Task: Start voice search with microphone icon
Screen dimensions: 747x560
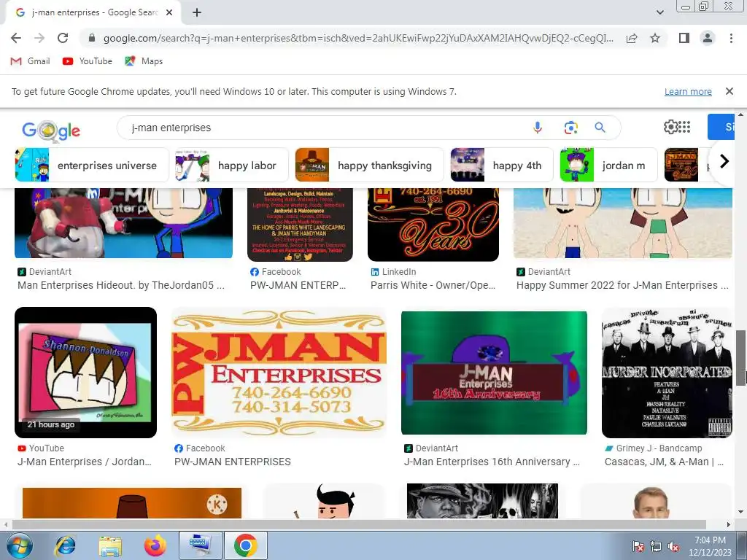Action: [x=538, y=128]
